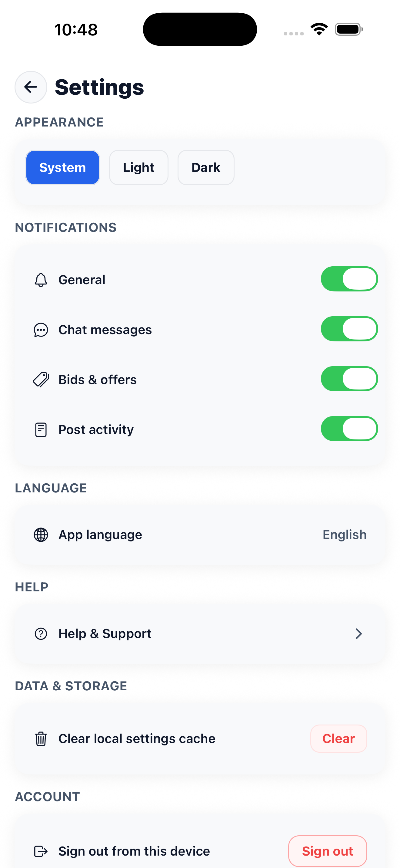400x868 pixels.
Task: Click the chat bubble icon
Action: (41, 330)
